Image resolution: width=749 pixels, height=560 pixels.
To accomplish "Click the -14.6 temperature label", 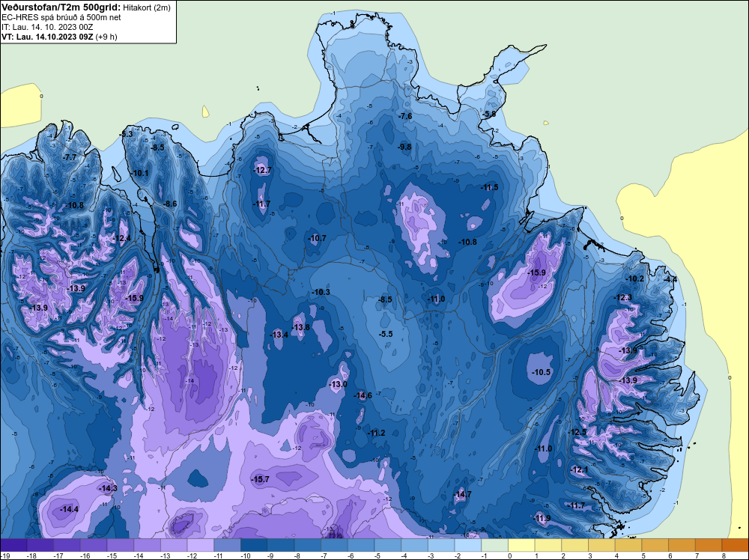I will tap(363, 395).
